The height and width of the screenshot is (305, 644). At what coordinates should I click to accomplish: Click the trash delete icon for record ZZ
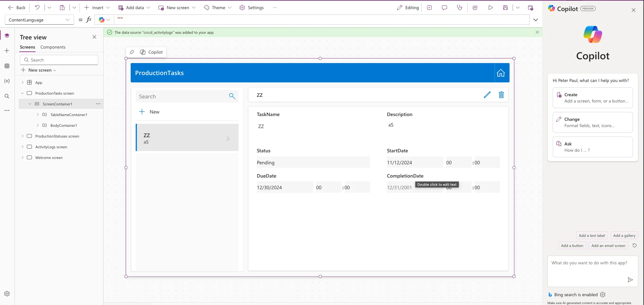click(501, 95)
